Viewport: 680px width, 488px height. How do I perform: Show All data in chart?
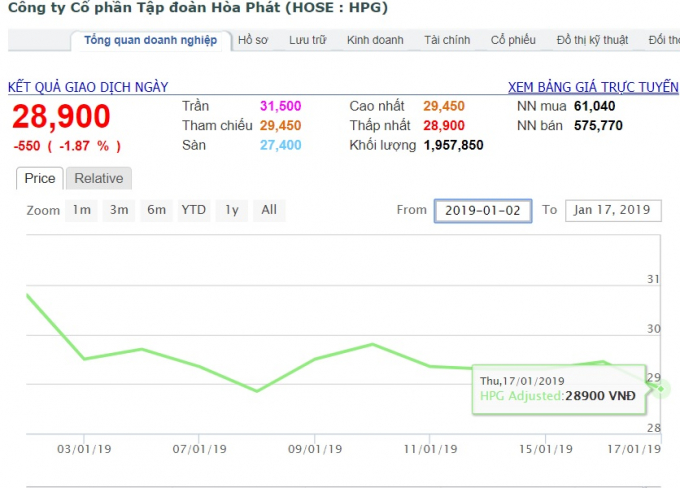(269, 210)
